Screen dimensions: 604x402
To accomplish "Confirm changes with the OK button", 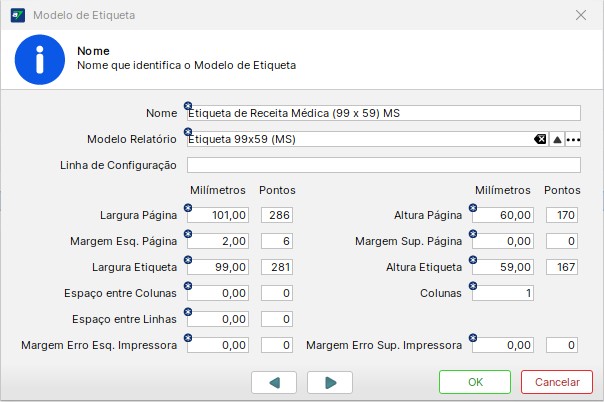I will point(475,382).
